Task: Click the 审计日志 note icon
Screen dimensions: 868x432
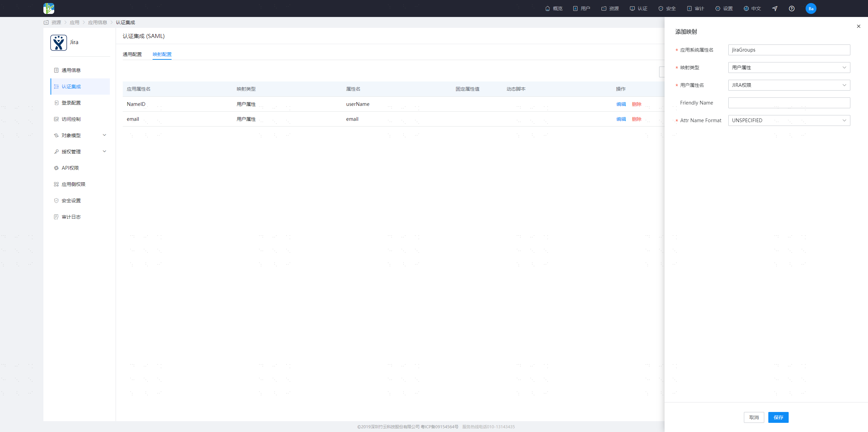Action: 56,217
